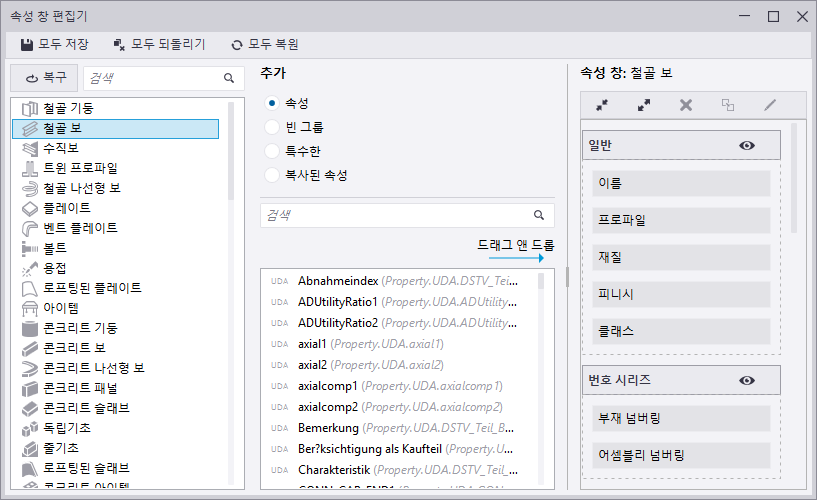The height and width of the screenshot is (500, 817).
Task: Select the 복사된 속성 radio button
Action: 271,175
